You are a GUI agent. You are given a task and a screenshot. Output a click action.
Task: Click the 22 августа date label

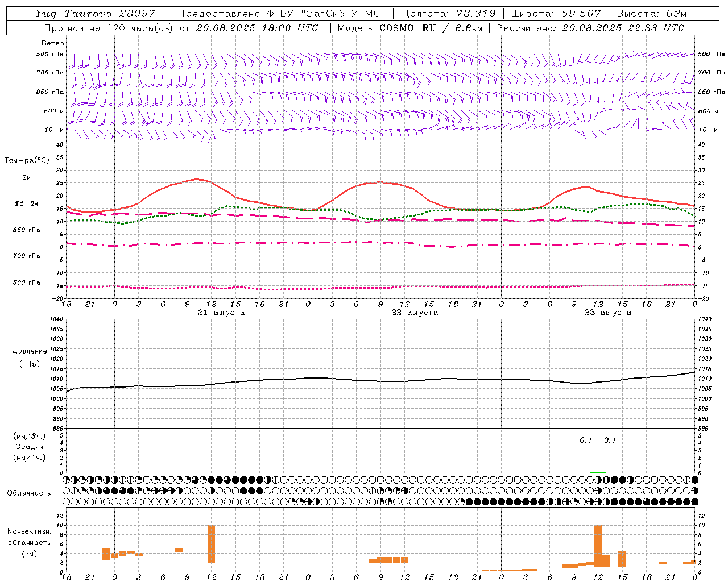tap(415, 313)
